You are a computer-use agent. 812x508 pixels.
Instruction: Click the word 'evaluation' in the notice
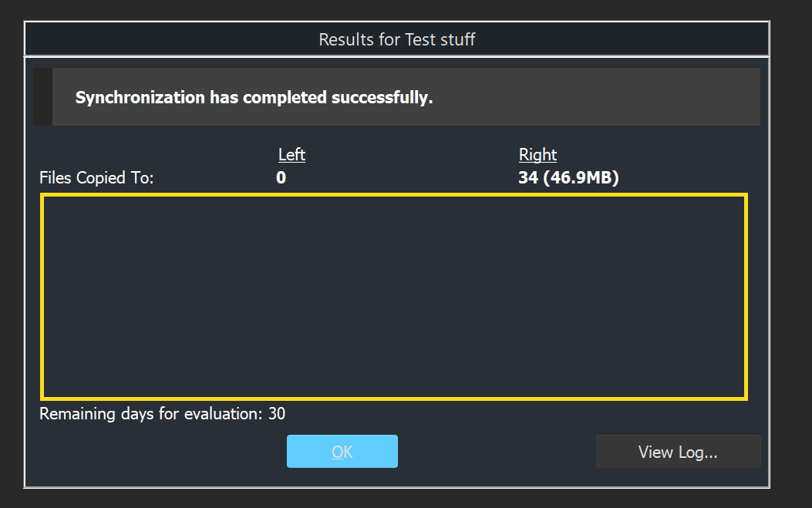point(227,414)
